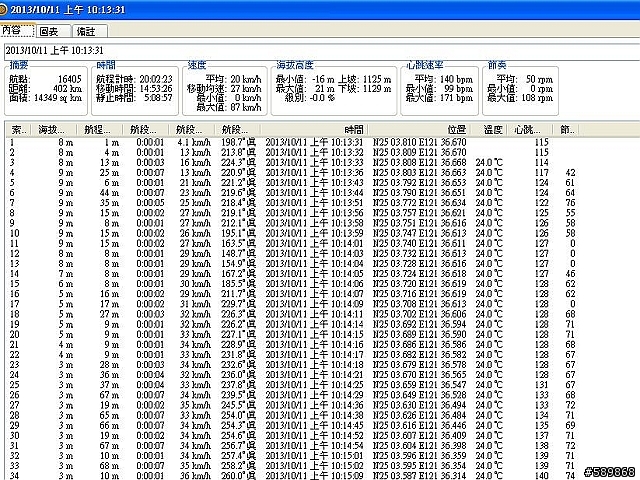The height and width of the screenshot is (480, 640).
Task: Sort by the 心跳... column header
Action: coord(530,130)
